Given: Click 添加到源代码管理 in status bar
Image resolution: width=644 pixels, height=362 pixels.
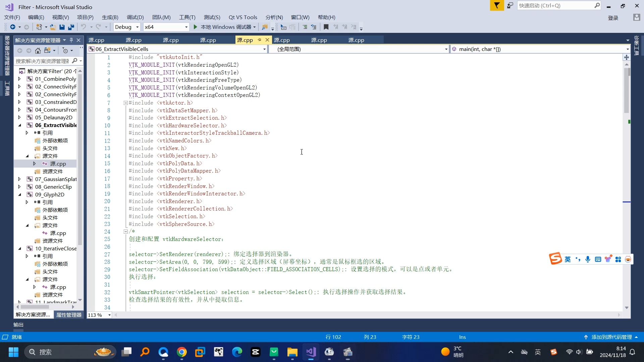Looking at the screenshot, I should [611, 337].
